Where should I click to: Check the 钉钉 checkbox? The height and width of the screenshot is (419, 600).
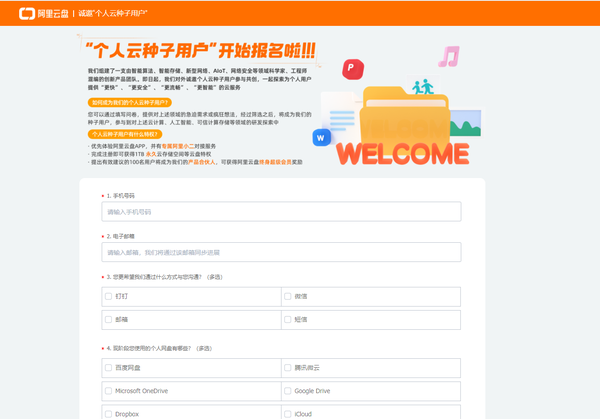coord(109,296)
